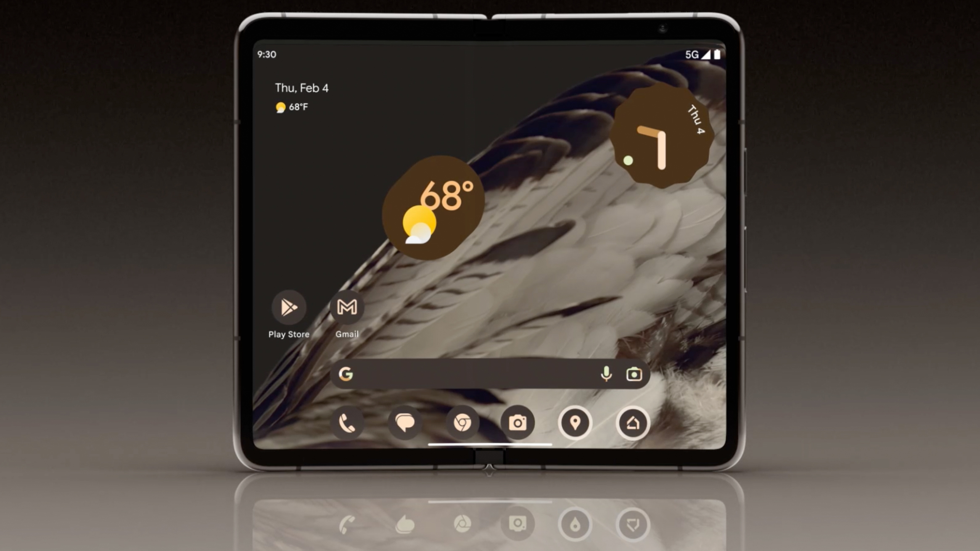Expand the Google search bar widget
The width and height of the screenshot is (980, 551).
489,374
